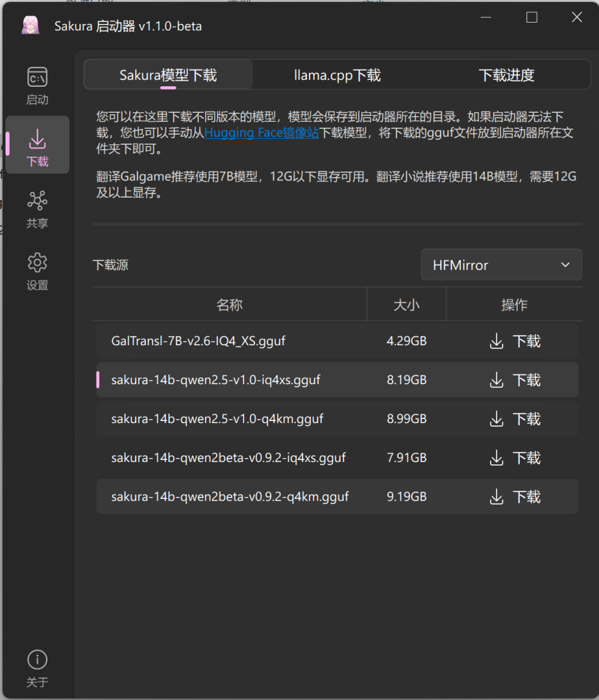The image size is (599, 700).
Task: Click the 名称 column header
Action: [230, 305]
